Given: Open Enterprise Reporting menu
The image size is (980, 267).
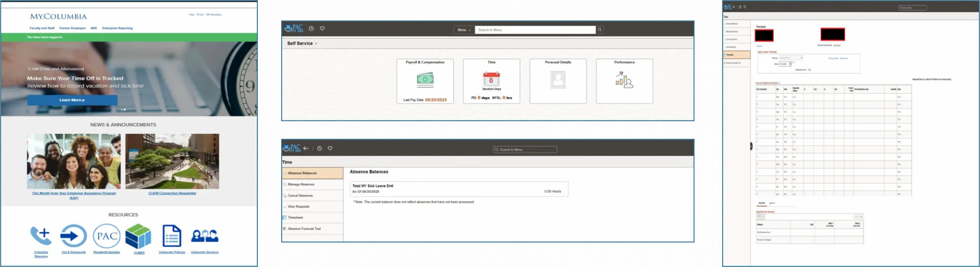Looking at the screenshot, I should (117, 28).
